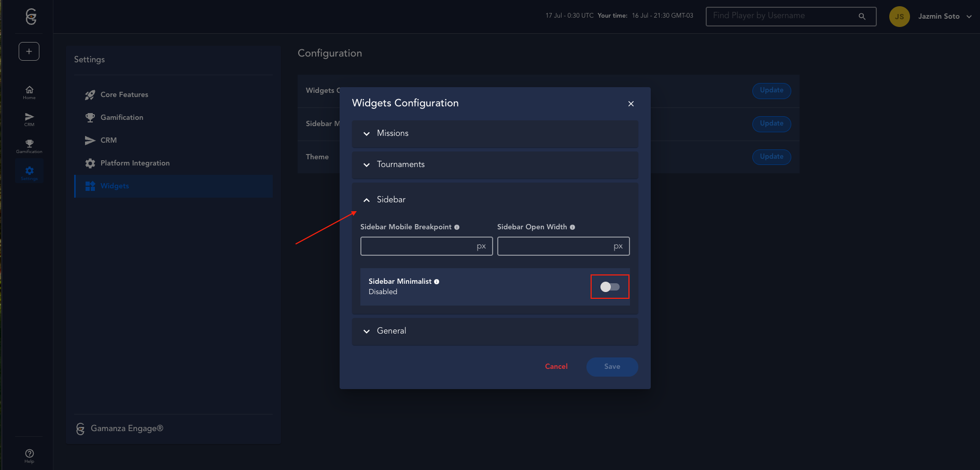Screen dimensions: 980x470
Task: Click the Gamanza logo icon at top left
Action: coord(31,17)
